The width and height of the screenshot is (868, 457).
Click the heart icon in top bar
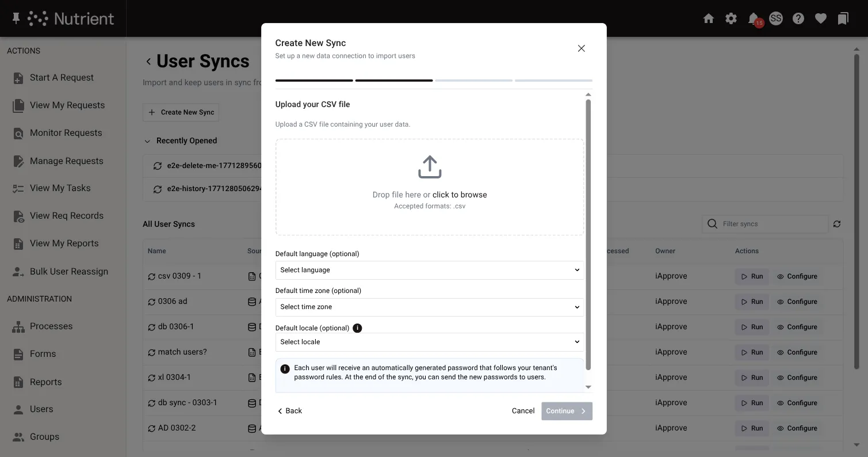coord(821,18)
